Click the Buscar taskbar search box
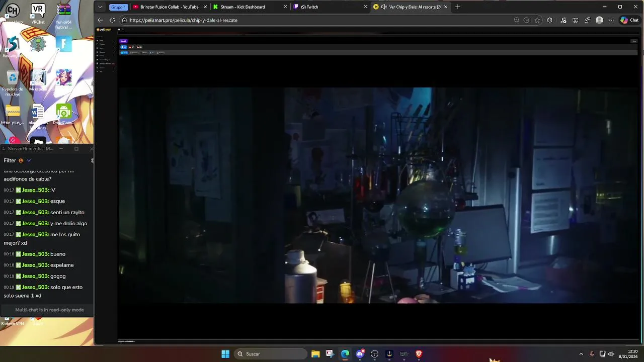 click(x=271, y=354)
